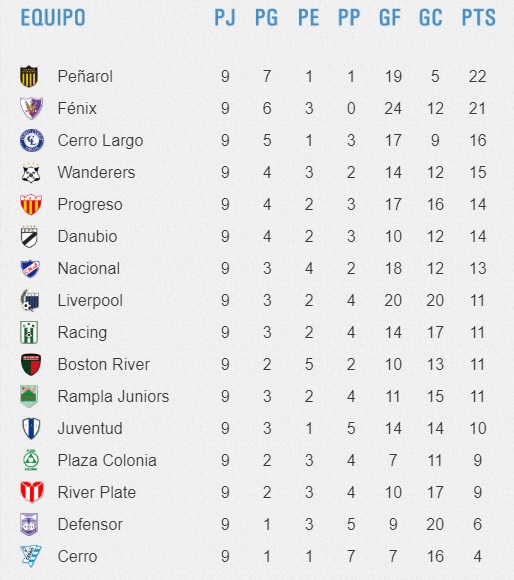This screenshot has height=580, width=514.
Task: Click the Wanderers team logo
Action: [x=30, y=173]
